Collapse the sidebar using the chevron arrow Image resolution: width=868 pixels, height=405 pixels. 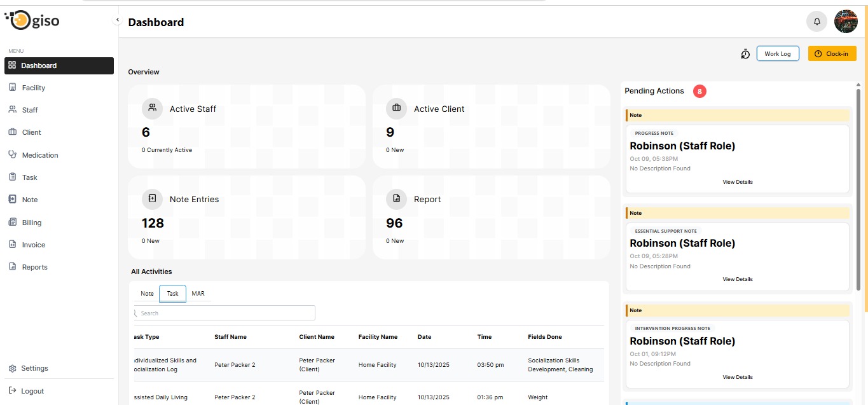click(x=118, y=20)
